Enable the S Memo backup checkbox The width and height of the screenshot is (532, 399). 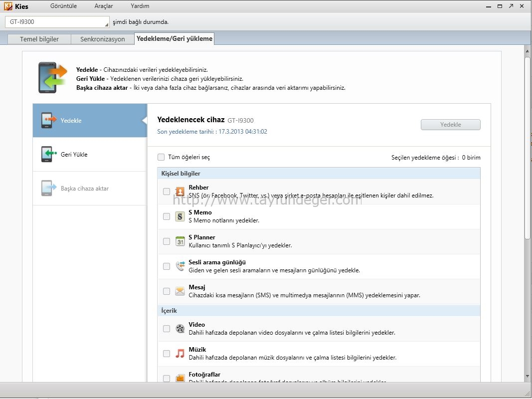166,216
